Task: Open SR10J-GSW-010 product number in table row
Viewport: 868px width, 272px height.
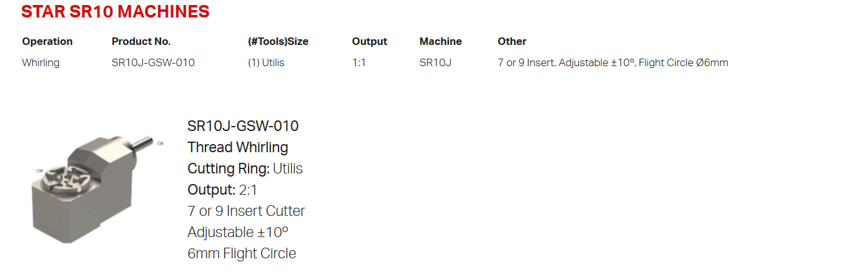Action: pyautogui.click(x=153, y=63)
